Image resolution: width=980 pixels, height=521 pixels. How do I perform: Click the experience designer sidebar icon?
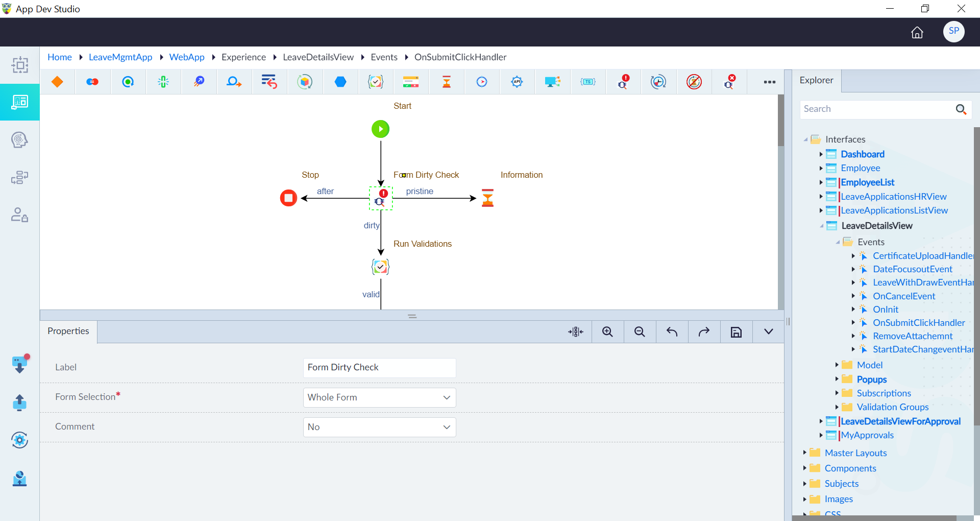(20, 102)
